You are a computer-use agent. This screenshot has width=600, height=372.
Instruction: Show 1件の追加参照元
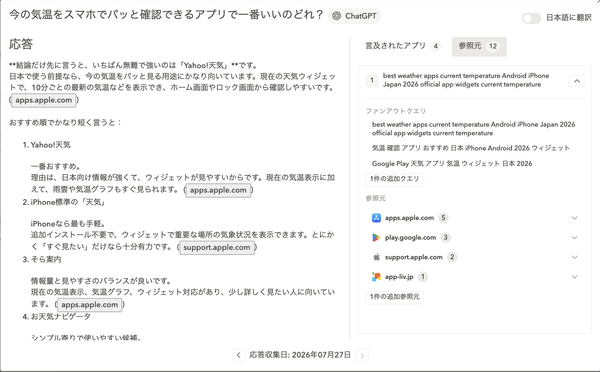tap(395, 296)
